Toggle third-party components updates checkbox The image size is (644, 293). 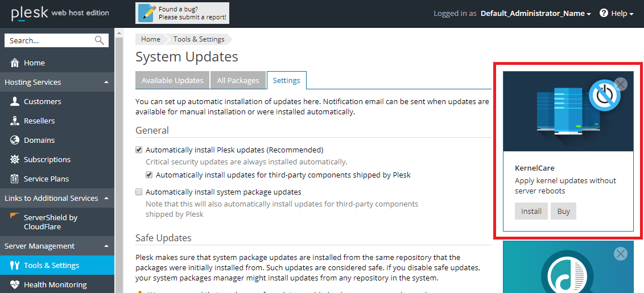(x=149, y=175)
